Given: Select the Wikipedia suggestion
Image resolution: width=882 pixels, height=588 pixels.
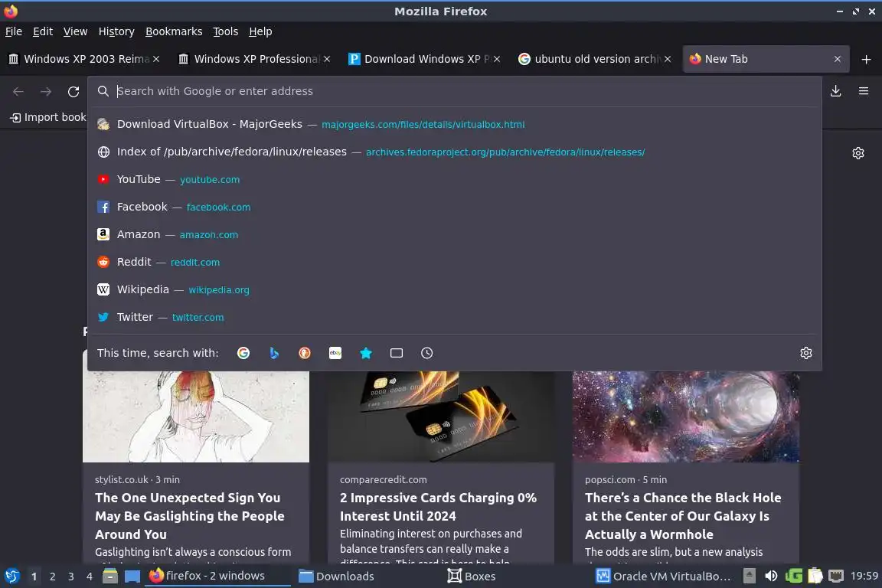Looking at the screenshot, I should click(455, 289).
